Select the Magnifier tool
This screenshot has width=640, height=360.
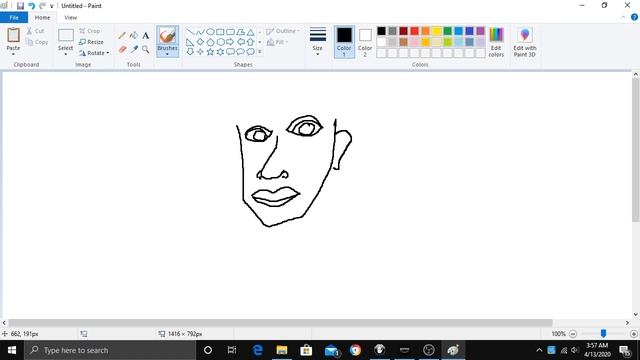pyautogui.click(x=146, y=49)
